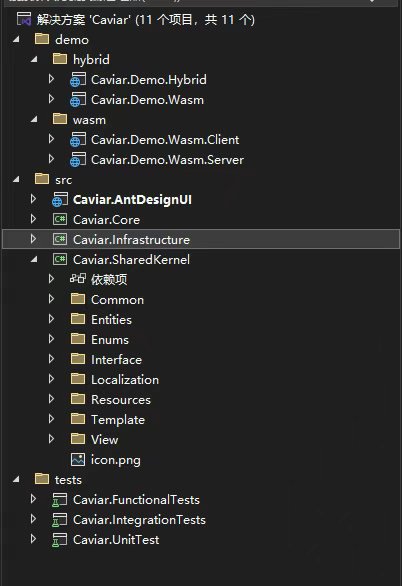This screenshot has width=402, height=586.
Task: Expand the Caviar.UnitTest project
Action: (x=33, y=539)
